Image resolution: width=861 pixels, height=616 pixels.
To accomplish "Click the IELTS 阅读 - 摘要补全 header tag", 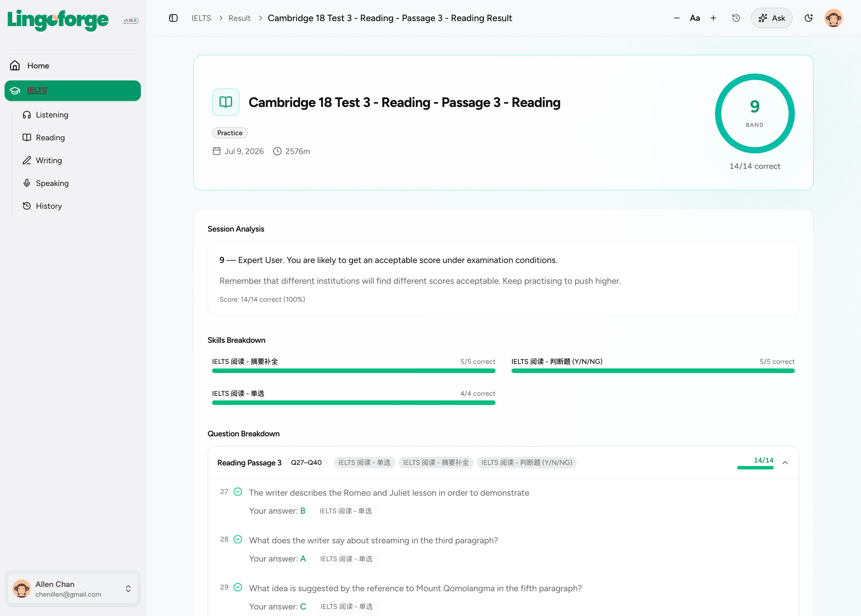I will (436, 462).
